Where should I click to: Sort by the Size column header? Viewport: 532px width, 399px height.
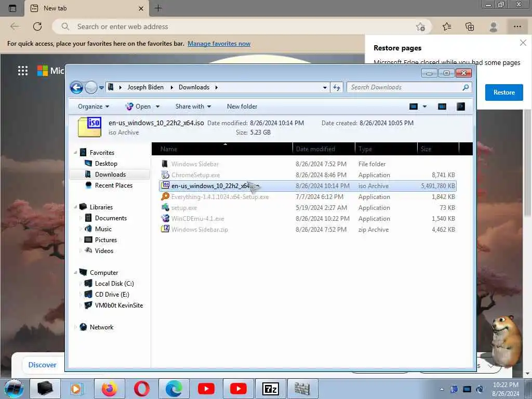point(438,149)
